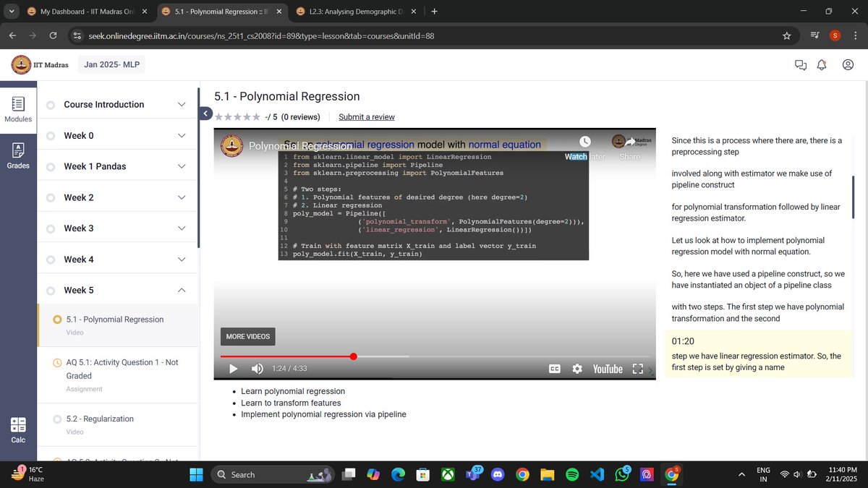Open the Calc calculator icon
Screen dimensions: 868x488
pyautogui.click(x=18, y=430)
